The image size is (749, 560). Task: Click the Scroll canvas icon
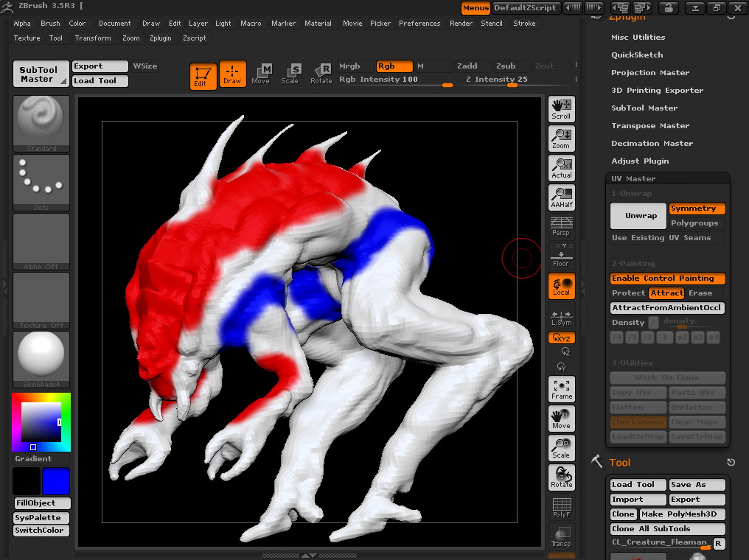pyautogui.click(x=561, y=109)
